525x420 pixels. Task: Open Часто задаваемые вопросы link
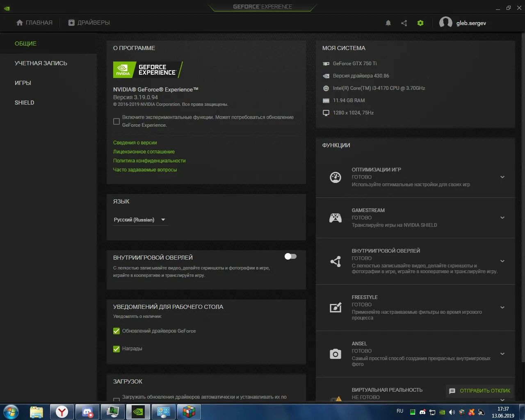(145, 170)
